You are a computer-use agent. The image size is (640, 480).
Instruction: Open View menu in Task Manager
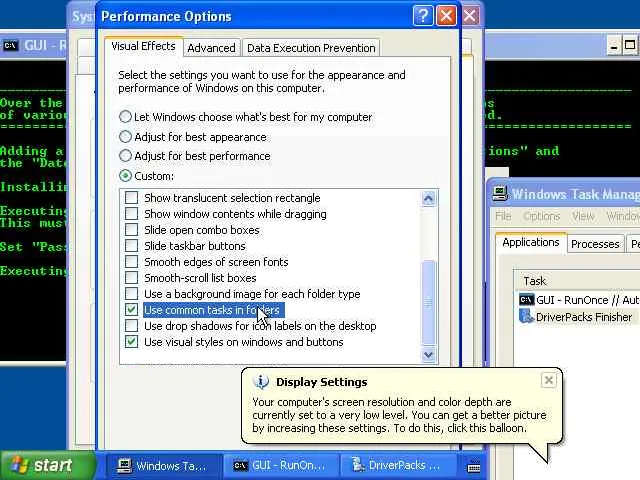pyautogui.click(x=583, y=216)
